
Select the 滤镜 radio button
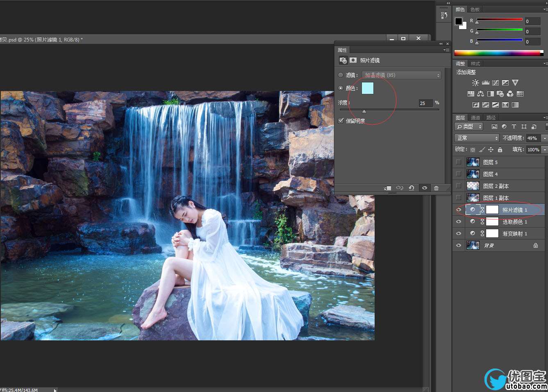pos(341,75)
